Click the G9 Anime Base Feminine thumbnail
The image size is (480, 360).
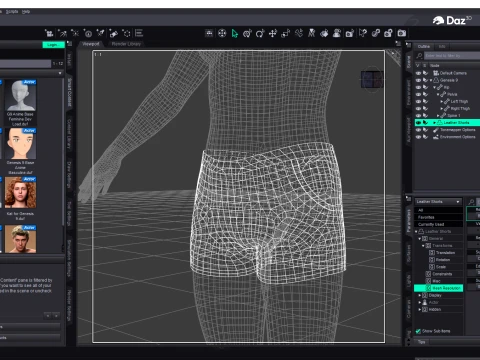click(x=20, y=95)
